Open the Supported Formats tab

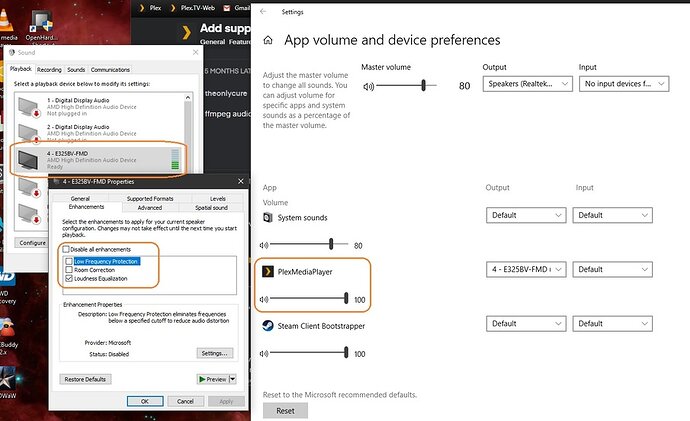point(150,198)
